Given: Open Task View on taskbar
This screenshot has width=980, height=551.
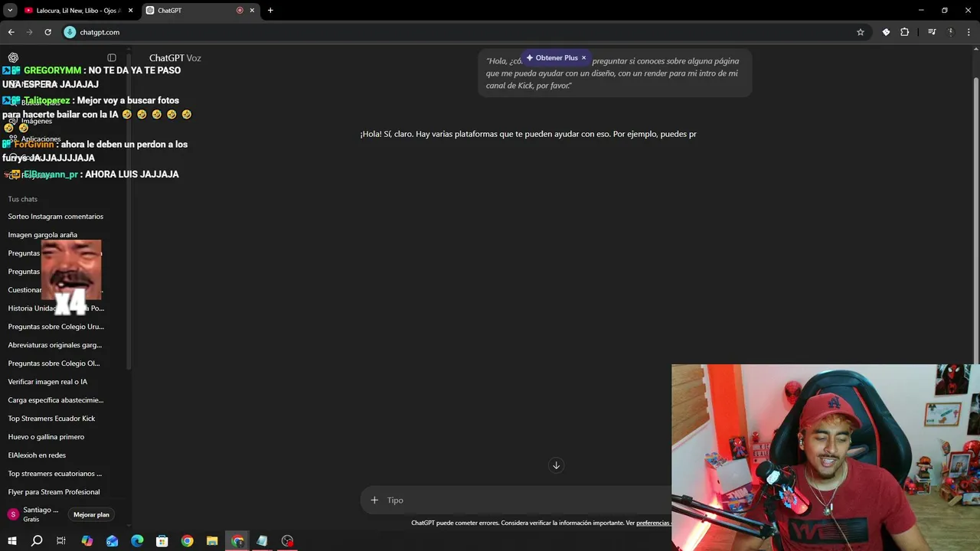Looking at the screenshot, I should pyautogui.click(x=61, y=541).
